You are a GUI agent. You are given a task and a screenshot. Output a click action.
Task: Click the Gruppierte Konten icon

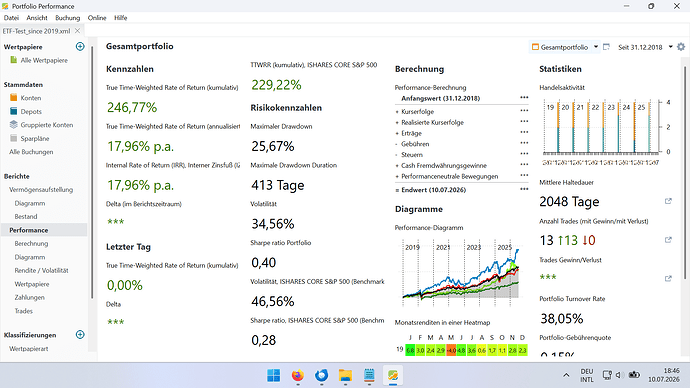(14, 124)
